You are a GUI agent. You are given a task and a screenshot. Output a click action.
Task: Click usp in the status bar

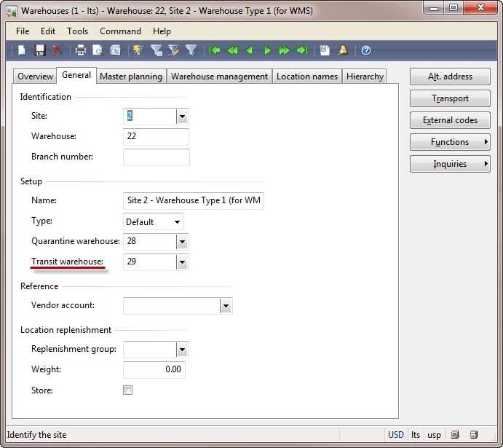(434, 434)
